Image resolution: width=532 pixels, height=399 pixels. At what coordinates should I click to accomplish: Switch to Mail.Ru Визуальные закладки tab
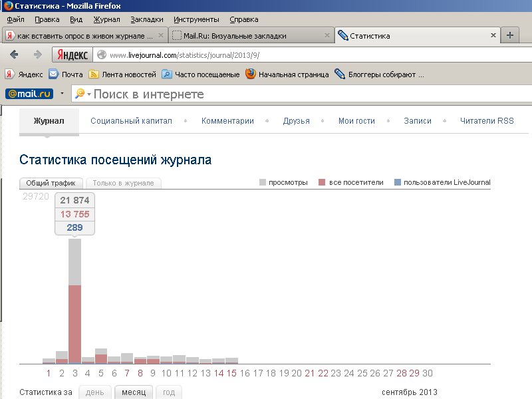point(250,35)
